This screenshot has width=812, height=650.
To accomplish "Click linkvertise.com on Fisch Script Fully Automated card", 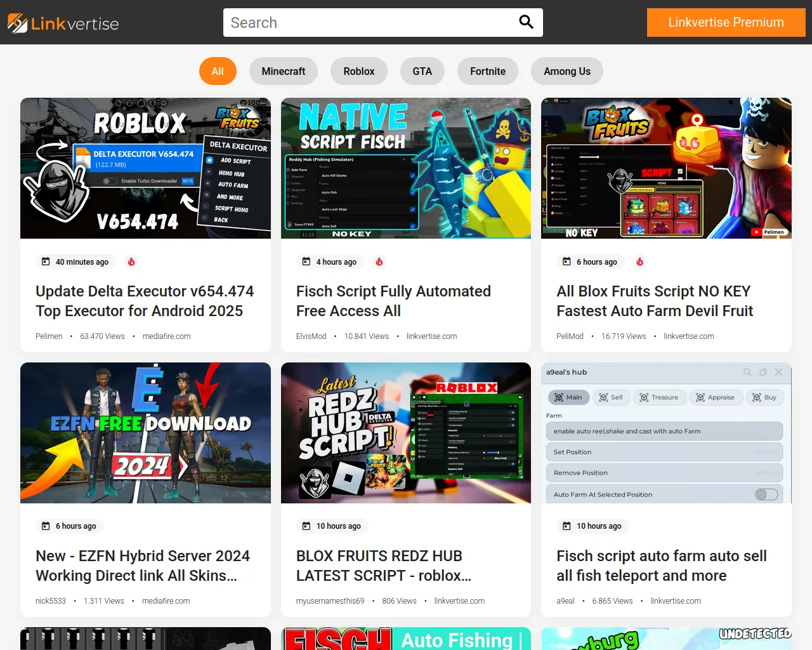I will click(431, 336).
